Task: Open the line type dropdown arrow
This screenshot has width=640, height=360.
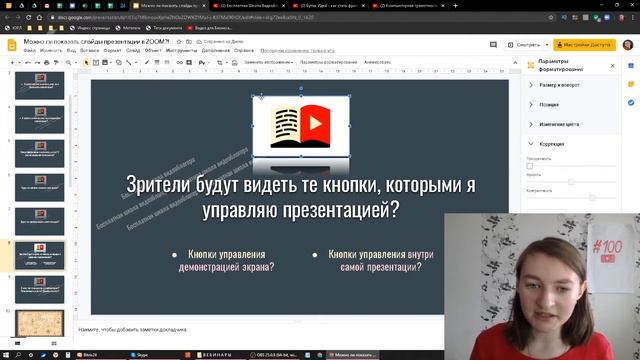Action: coord(136,62)
